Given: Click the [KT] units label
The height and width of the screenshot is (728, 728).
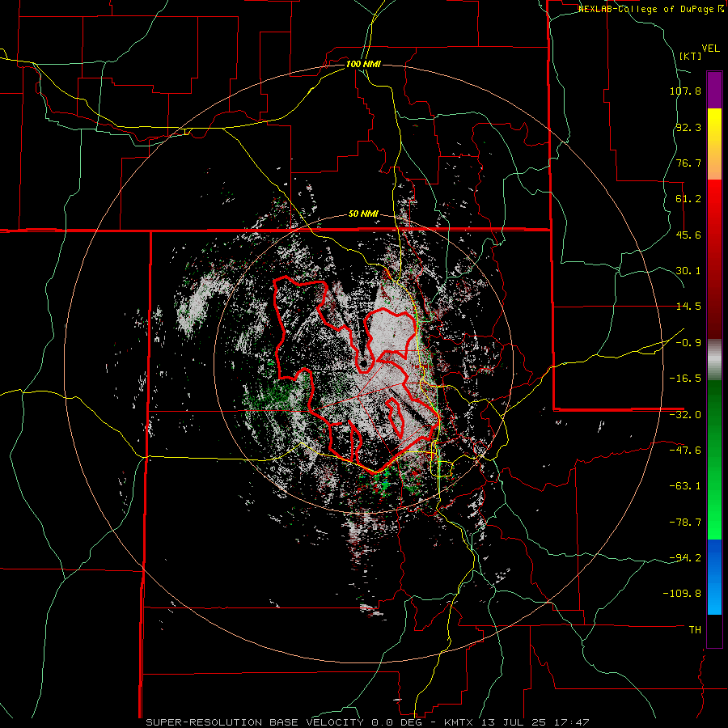Looking at the screenshot, I should click(x=691, y=56).
